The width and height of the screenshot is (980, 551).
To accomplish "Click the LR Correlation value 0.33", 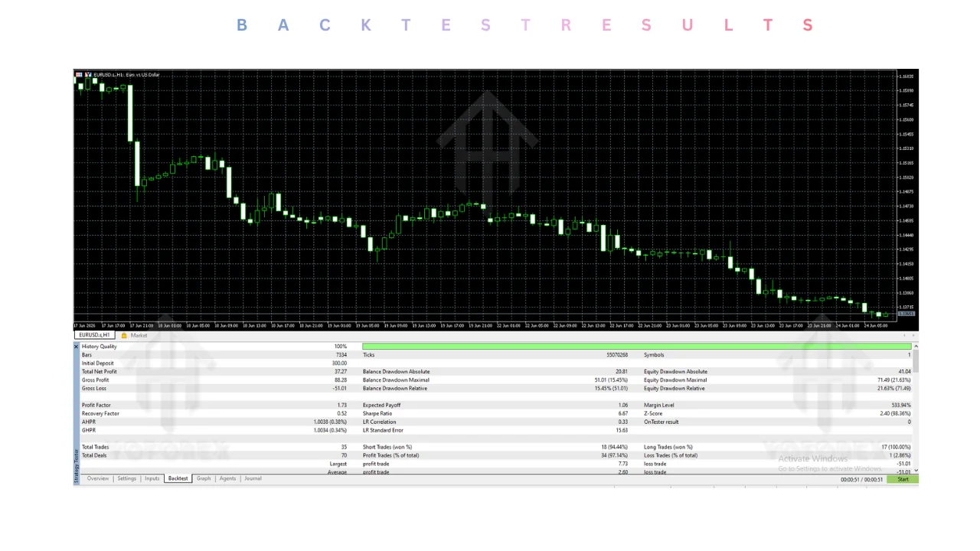I will [623, 422].
